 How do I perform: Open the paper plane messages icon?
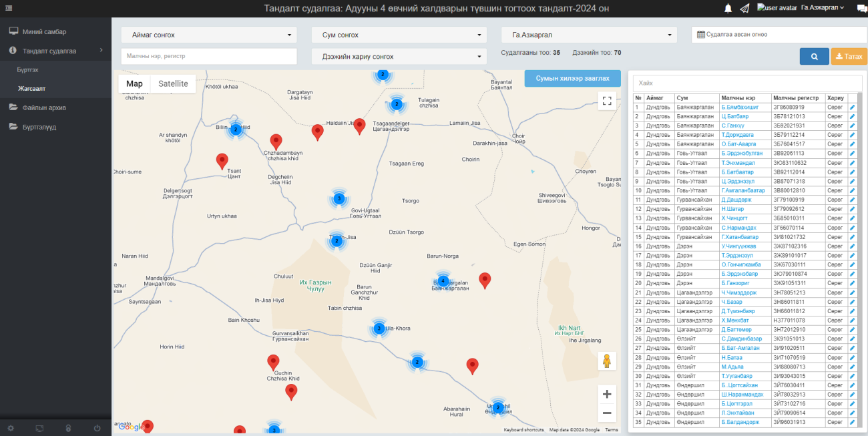744,8
